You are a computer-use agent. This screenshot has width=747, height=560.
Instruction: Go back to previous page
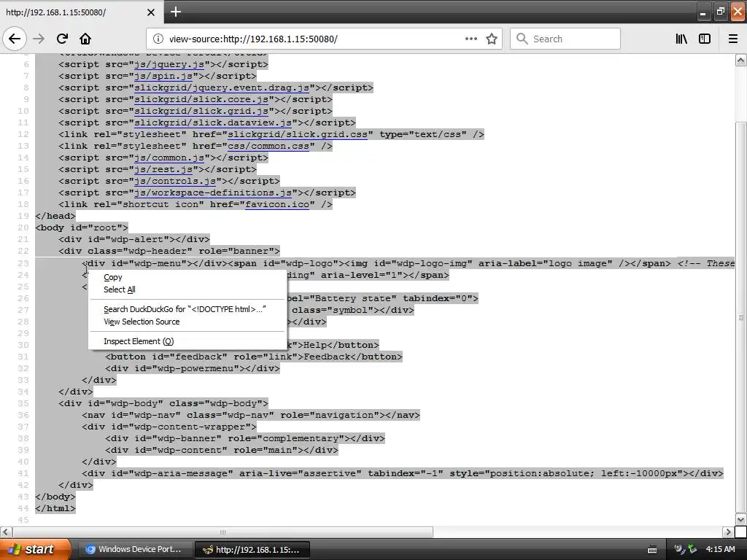[x=15, y=39]
